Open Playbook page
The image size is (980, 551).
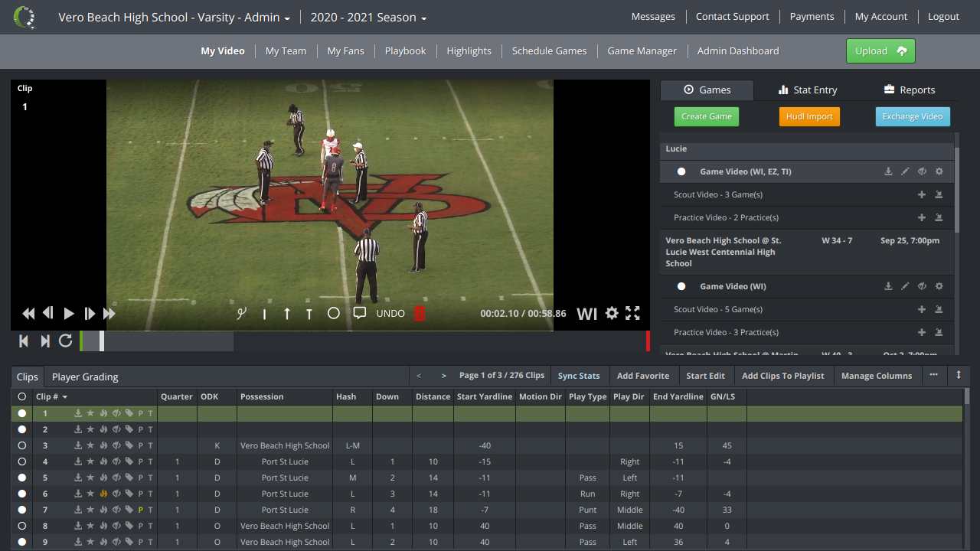pyautogui.click(x=405, y=51)
